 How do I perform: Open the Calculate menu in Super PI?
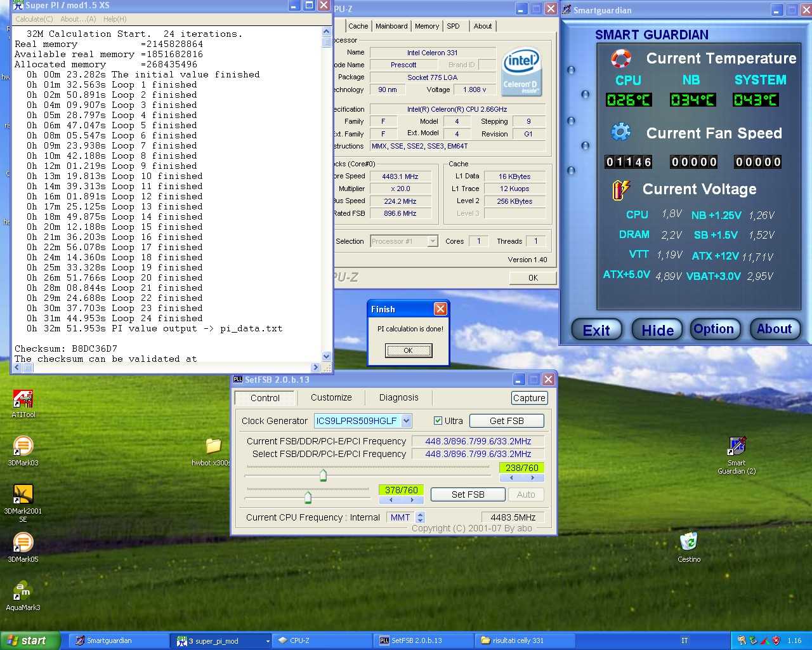pos(34,19)
